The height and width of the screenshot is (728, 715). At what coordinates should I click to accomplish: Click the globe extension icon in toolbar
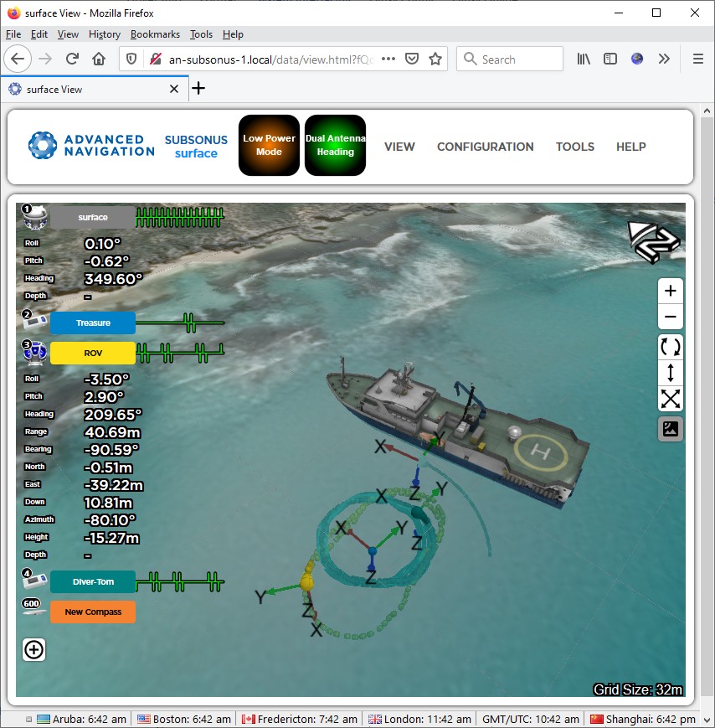[637, 59]
